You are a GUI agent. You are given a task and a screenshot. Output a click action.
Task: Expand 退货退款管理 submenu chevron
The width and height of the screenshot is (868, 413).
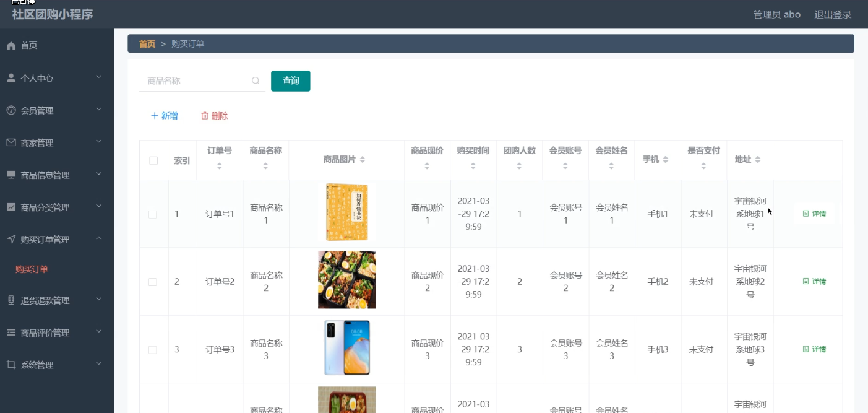tap(98, 299)
